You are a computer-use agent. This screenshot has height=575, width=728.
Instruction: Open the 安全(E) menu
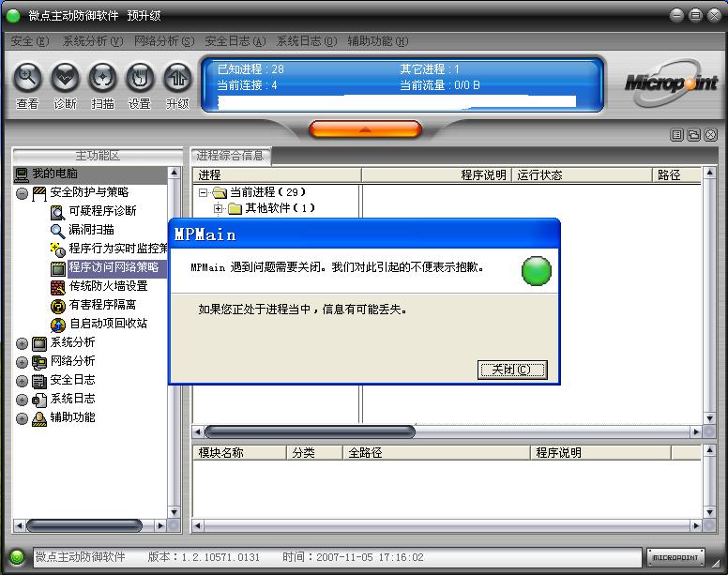(x=30, y=41)
